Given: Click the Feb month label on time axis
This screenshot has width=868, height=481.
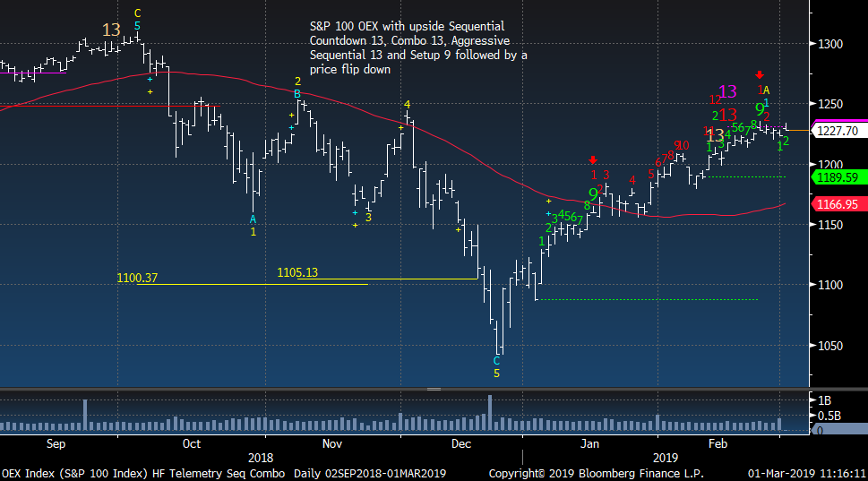Looking at the screenshot, I should point(718,444).
